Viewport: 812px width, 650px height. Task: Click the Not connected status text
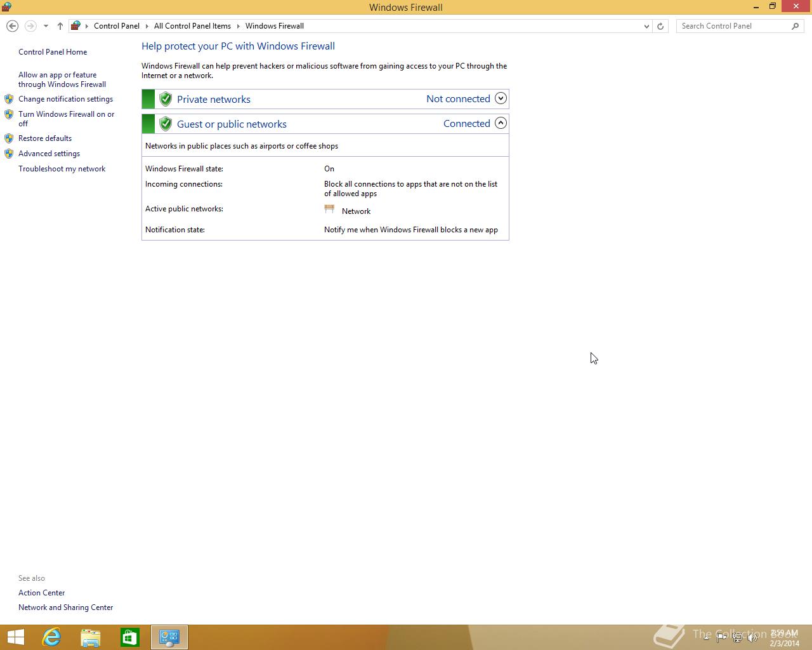pos(458,99)
